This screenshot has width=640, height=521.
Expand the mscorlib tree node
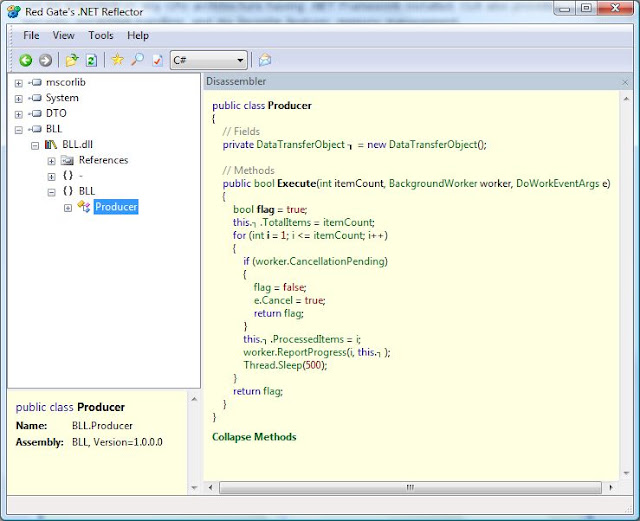pos(18,83)
